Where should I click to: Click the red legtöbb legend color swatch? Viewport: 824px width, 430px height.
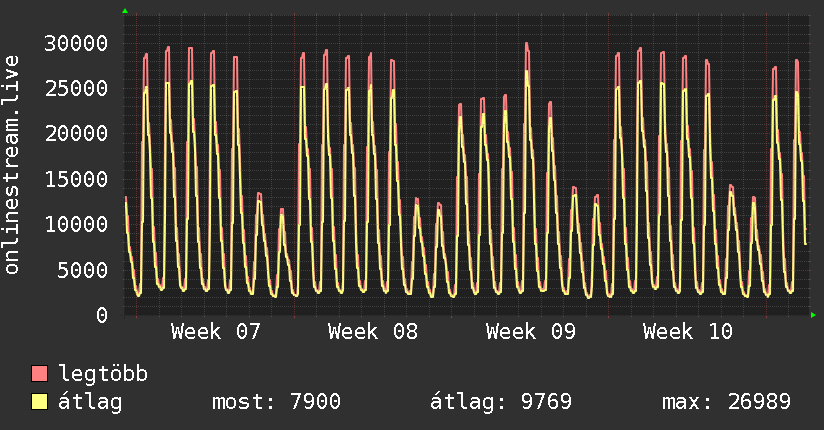pos(40,375)
